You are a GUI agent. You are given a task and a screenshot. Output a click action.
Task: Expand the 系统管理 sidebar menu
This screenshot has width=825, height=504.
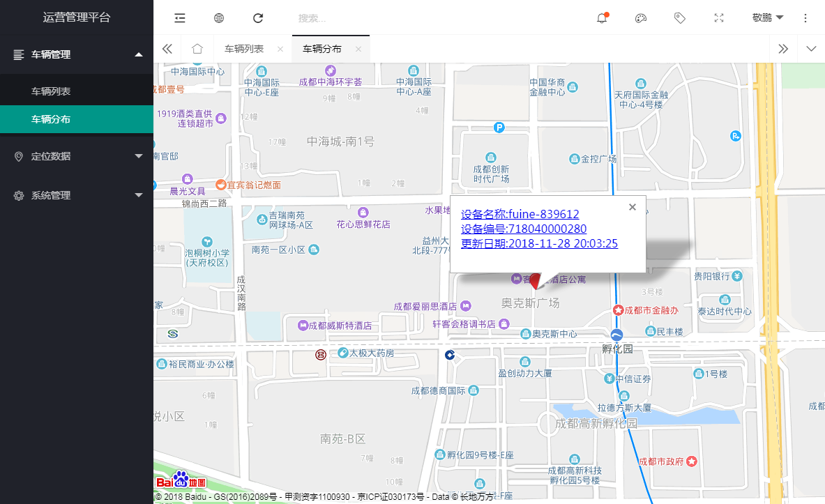tap(77, 195)
